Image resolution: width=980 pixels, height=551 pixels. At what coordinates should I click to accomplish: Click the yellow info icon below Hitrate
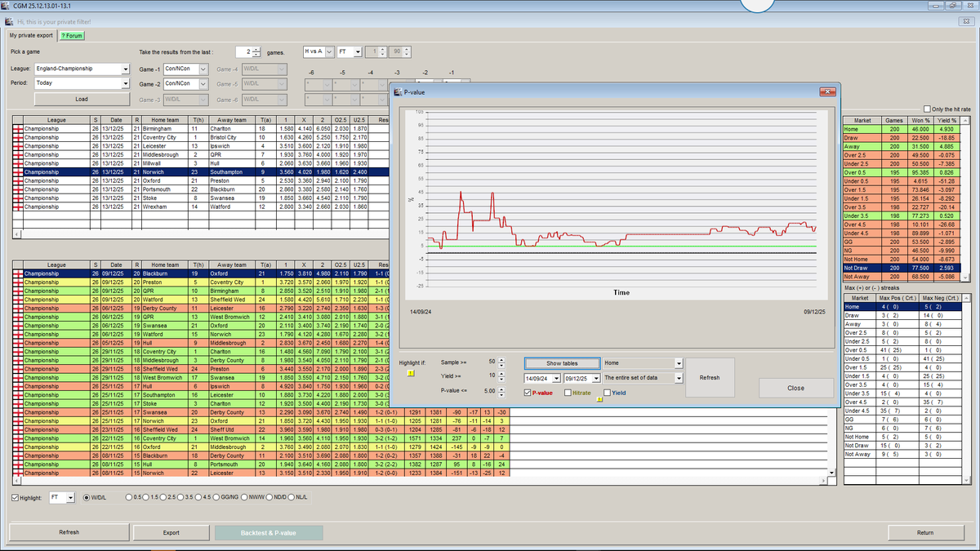tap(600, 400)
